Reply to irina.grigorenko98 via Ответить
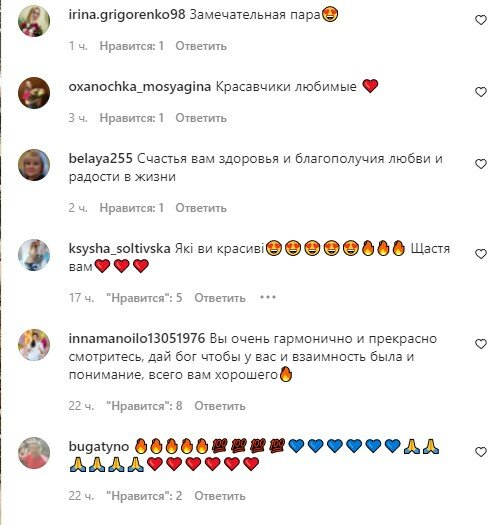This screenshot has width=500, height=525. pyautogui.click(x=201, y=46)
